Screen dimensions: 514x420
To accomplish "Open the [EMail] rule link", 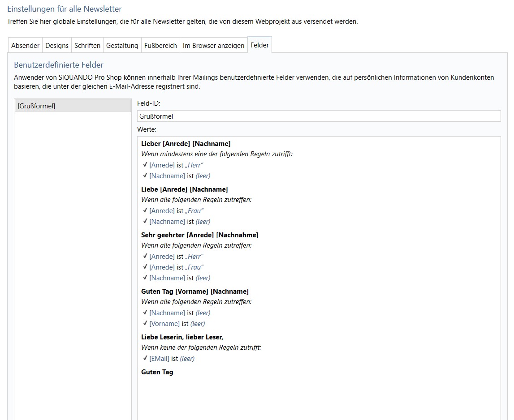I will [x=160, y=358].
